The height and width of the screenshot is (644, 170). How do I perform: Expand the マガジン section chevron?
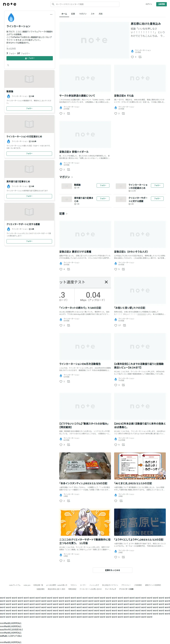coord(72,177)
